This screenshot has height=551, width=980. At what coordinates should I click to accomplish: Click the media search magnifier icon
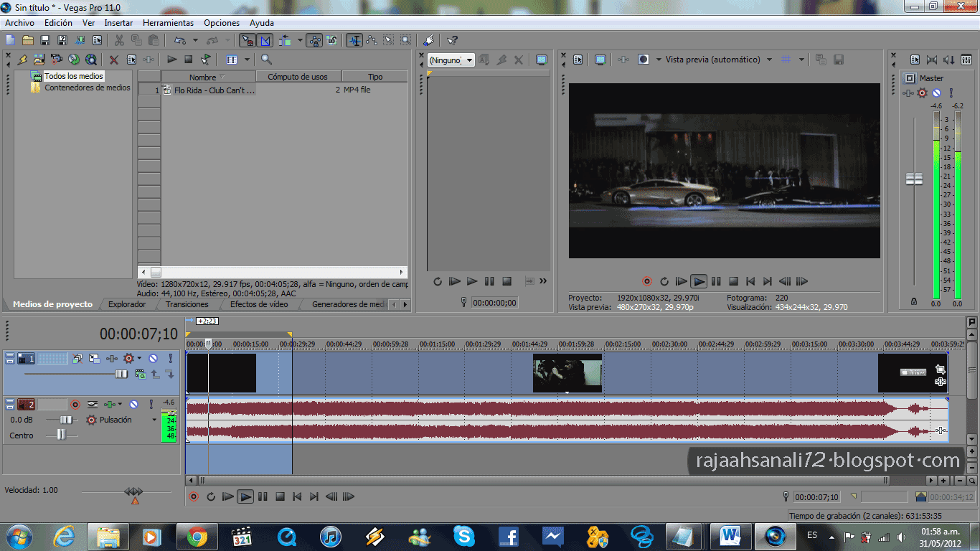(266, 60)
